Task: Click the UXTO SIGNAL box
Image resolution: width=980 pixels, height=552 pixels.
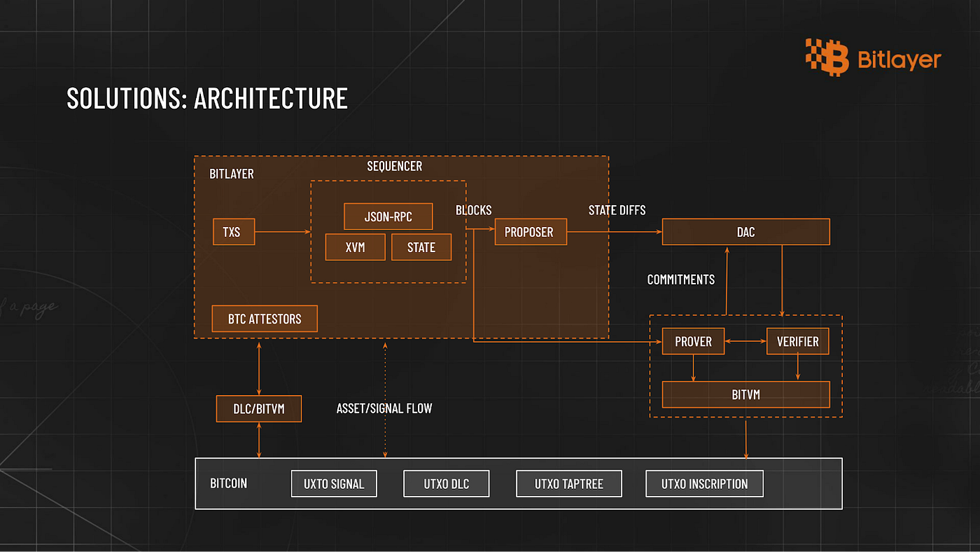Action: coord(334,483)
